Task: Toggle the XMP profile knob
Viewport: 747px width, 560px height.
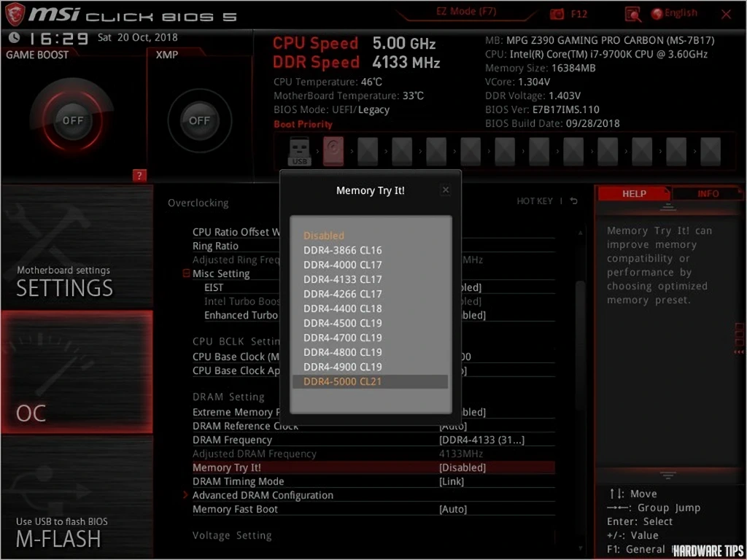Action: (200, 120)
